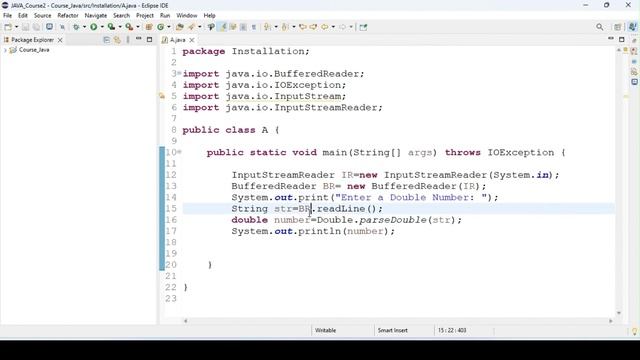Image resolution: width=640 pixels, height=360 pixels.
Task: Click the Coverage launch icon
Action: (x=111, y=27)
